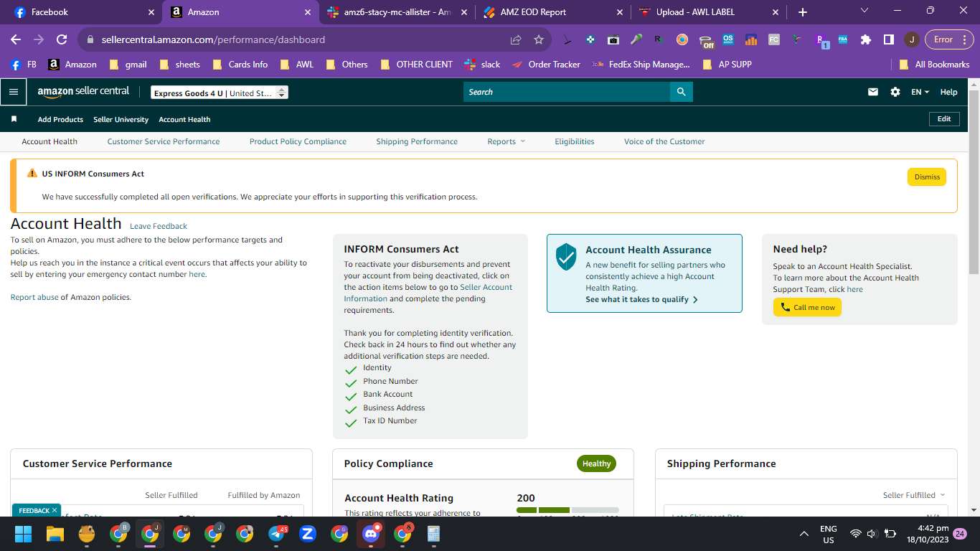The width and height of the screenshot is (980, 551).
Task: Open the Voice of the Customer tab
Action: pyautogui.click(x=664, y=141)
